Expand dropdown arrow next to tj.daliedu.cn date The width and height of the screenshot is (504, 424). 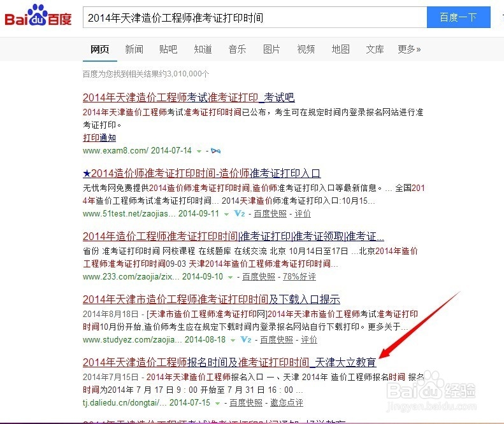pos(217,403)
